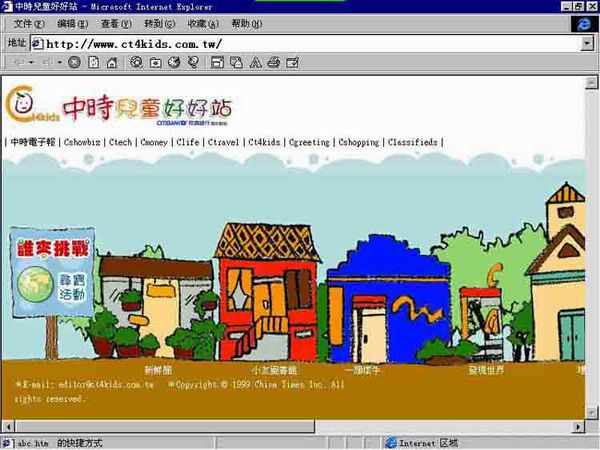Go to the Home page icon
The width and height of the screenshot is (600, 450).
(x=113, y=62)
